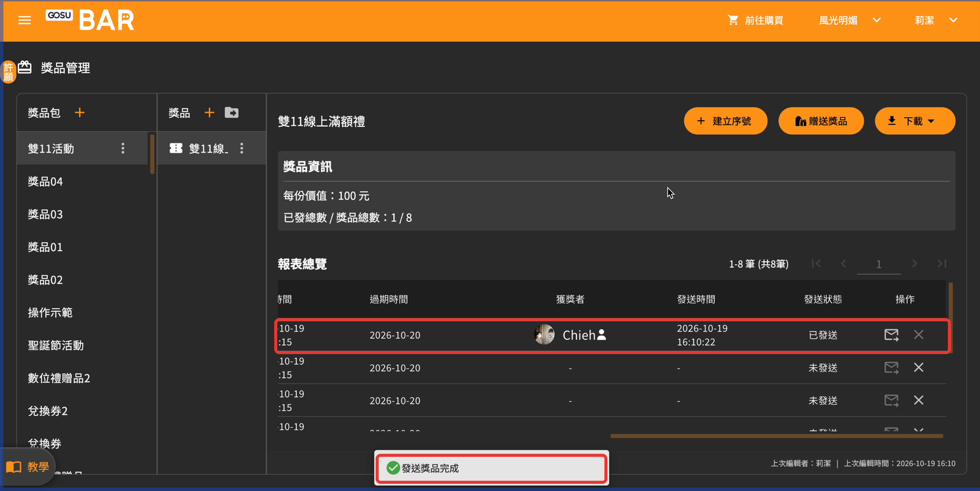Image resolution: width=980 pixels, height=491 pixels.
Task: Delete the third row with X icon
Action: tap(919, 400)
